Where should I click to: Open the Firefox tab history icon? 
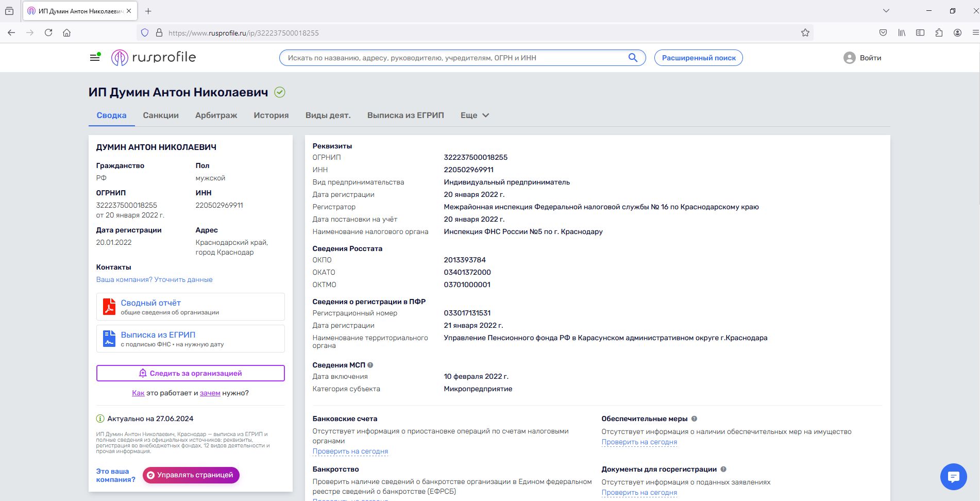(9, 11)
